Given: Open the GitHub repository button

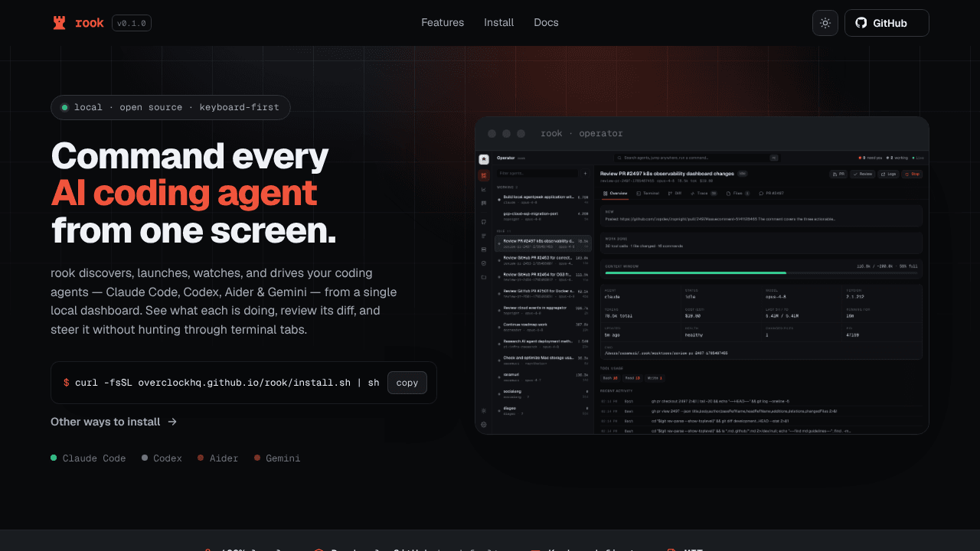Looking at the screenshot, I should [887, 23].
